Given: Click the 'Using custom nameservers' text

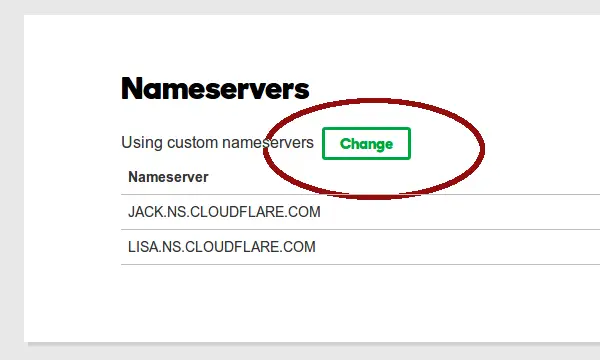Looking at the screenshot, I should [x=217, y=143].
